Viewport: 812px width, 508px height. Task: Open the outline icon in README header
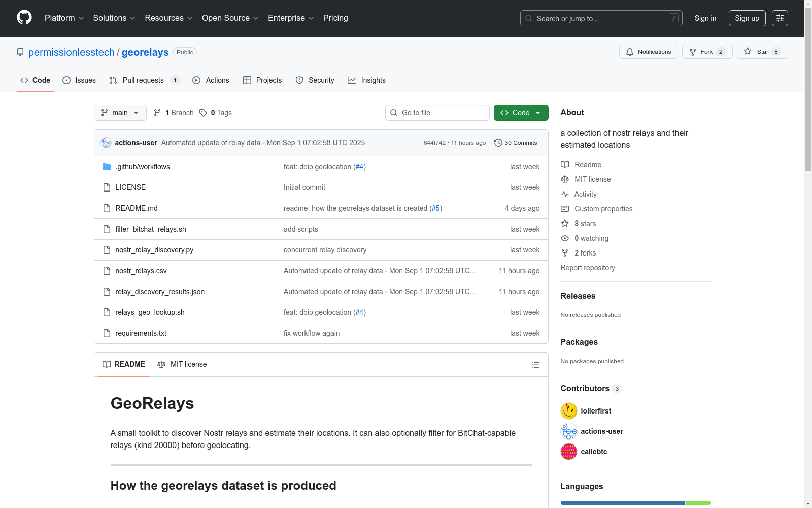pyautogui.click(x=535, y=365)
